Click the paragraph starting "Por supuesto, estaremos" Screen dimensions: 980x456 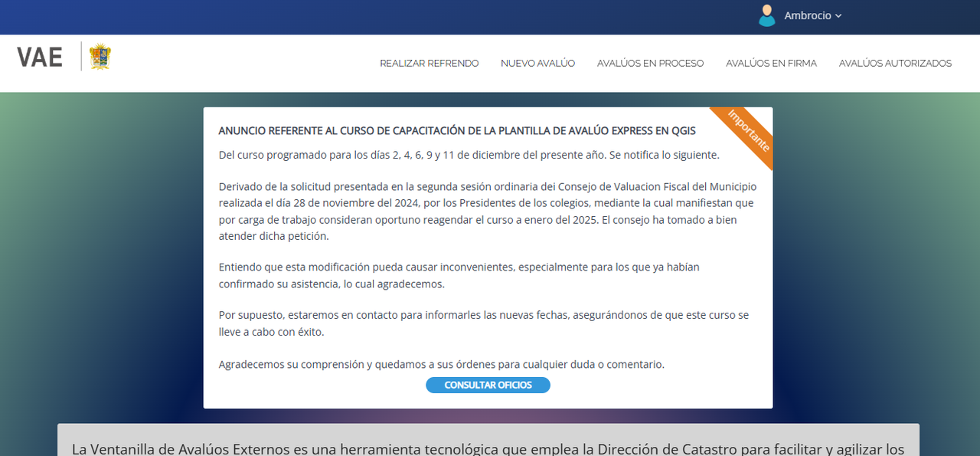point(484,323)
